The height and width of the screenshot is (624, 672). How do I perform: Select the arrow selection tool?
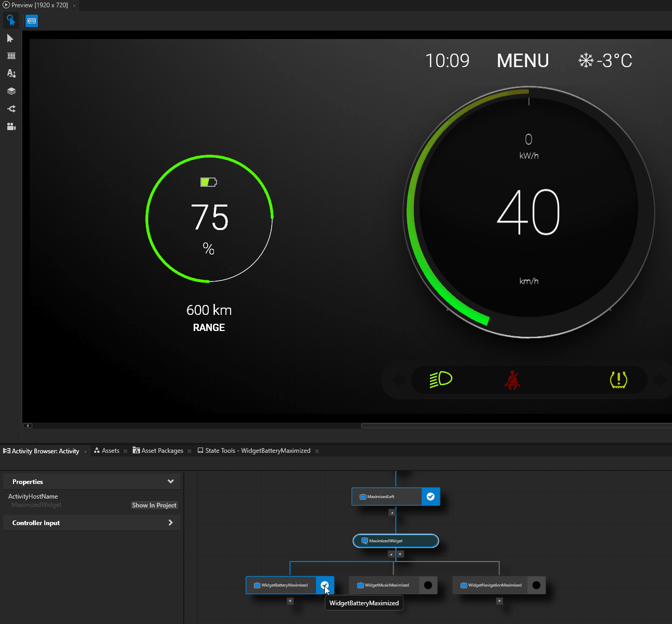point(10,39)
